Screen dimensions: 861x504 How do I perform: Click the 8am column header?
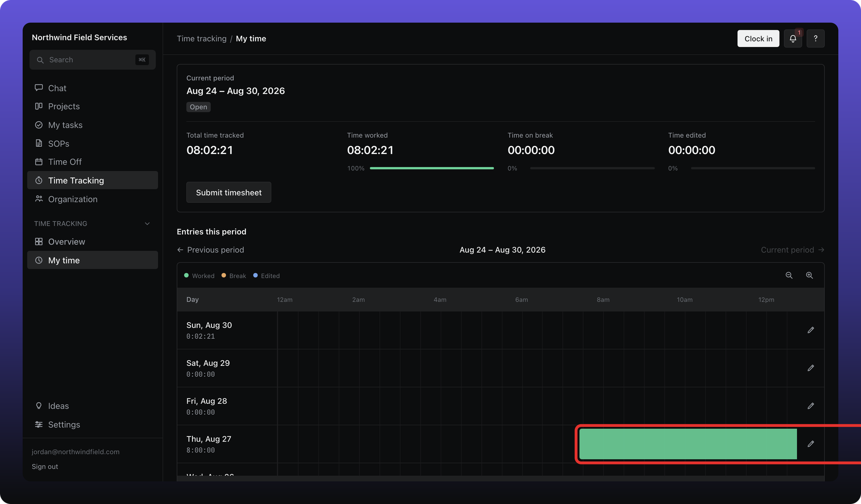click(603, 300)
